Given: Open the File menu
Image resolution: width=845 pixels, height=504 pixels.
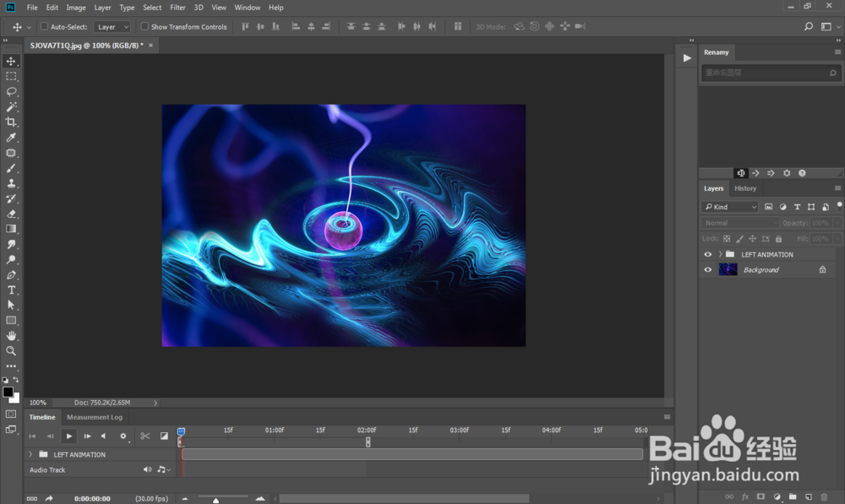Looking at the screenshot, I should pyautogui.click(x=32, y=8).
